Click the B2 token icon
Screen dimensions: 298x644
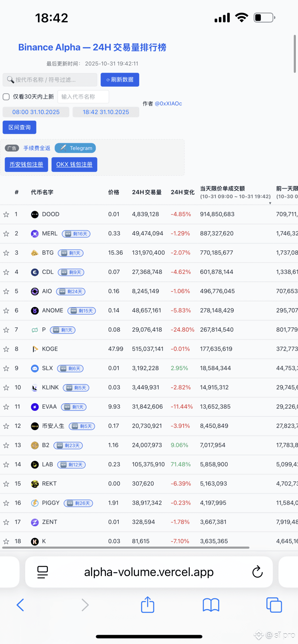35,446
